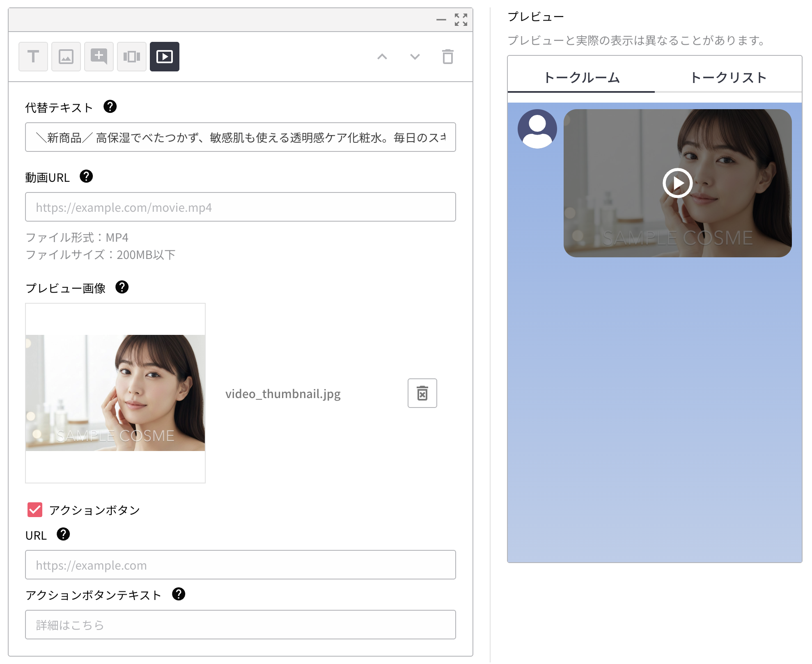The height and width of the screenshot is (664, 812).
Task: Play the video in the preview
Action: 677,183
